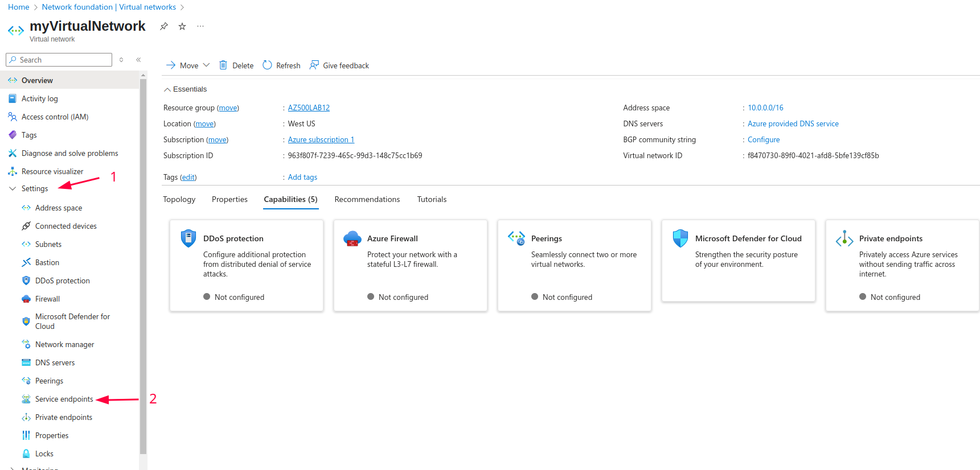
Task: Click the Locks padlock icon
Action: point(26,453)
